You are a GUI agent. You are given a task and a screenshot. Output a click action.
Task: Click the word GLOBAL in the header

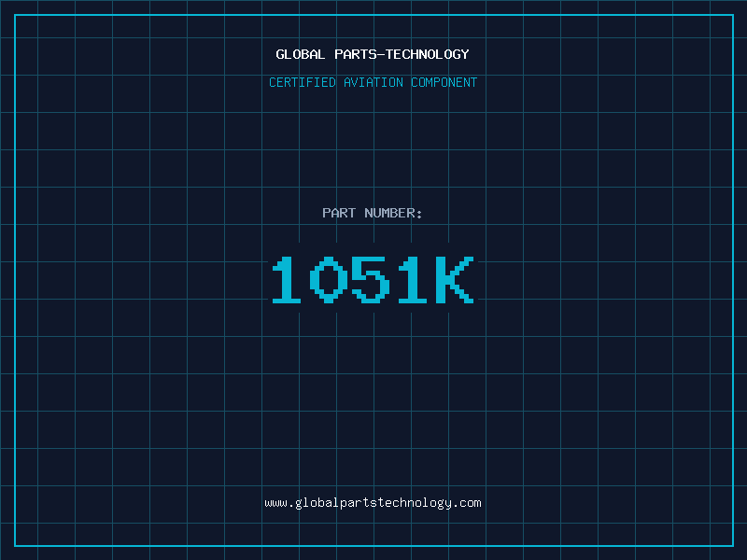(301, 54)
